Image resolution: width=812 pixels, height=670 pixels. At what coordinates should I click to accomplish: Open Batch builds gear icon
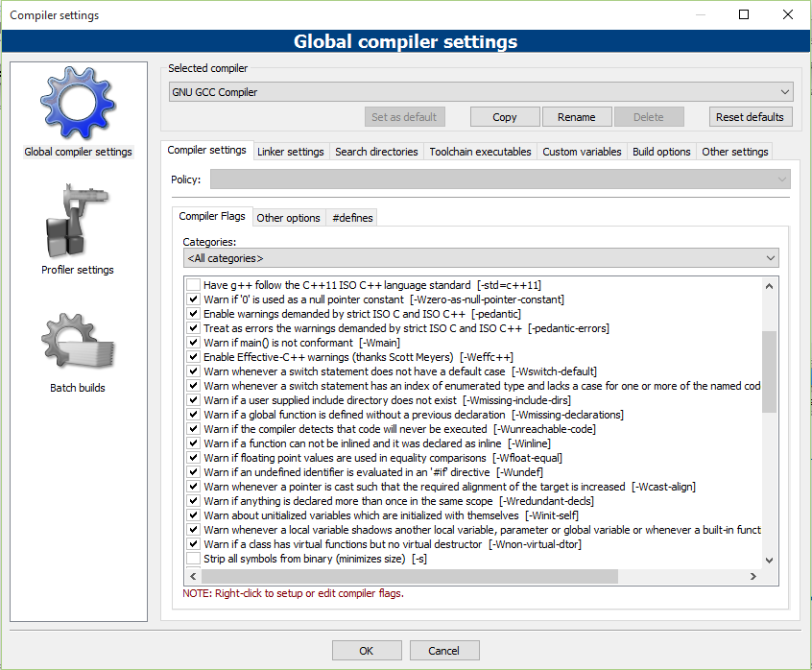pyautogui.click(x=78, y=341)
